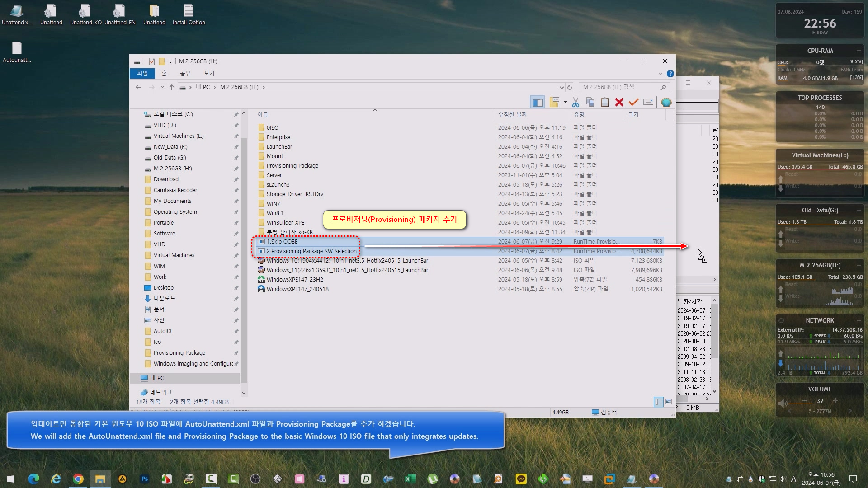
Task: Click the blue shell toolbar icon
Action: [666, 103]
